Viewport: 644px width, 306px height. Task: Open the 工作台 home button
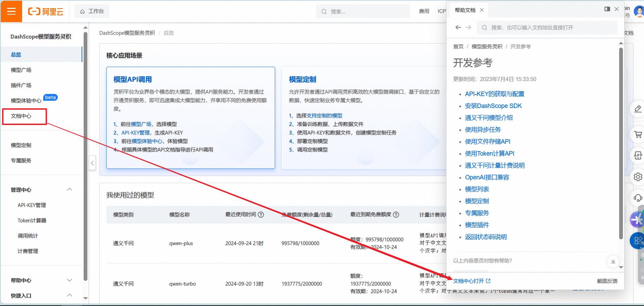coord(92,11)
